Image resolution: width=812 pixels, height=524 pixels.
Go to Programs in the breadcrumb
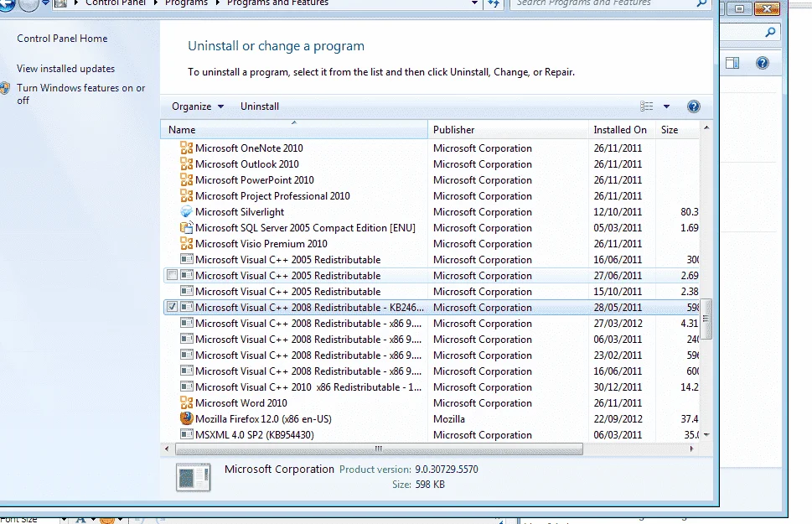(186, 3)
